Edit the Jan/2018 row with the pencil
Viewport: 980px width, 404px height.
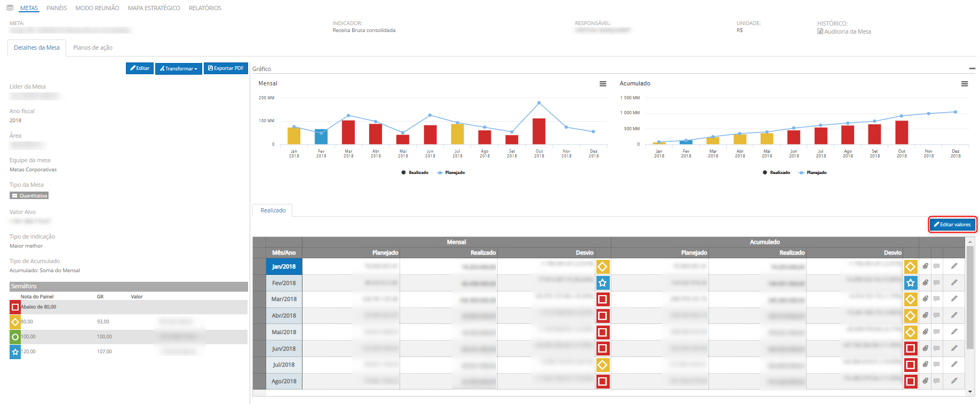click(954, 266)
